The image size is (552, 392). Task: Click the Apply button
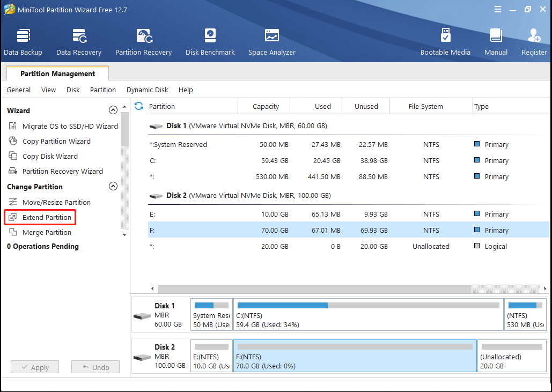pos(35,367)
